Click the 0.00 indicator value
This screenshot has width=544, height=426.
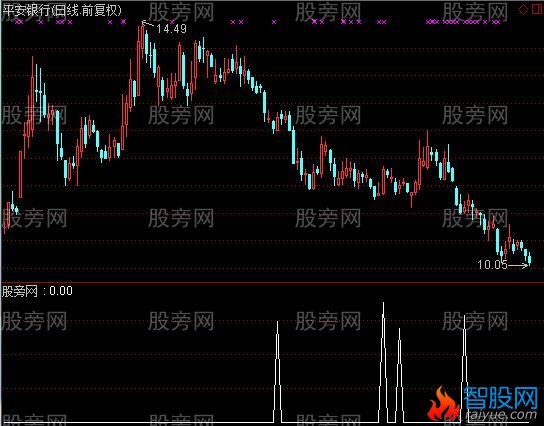point(61,291)
